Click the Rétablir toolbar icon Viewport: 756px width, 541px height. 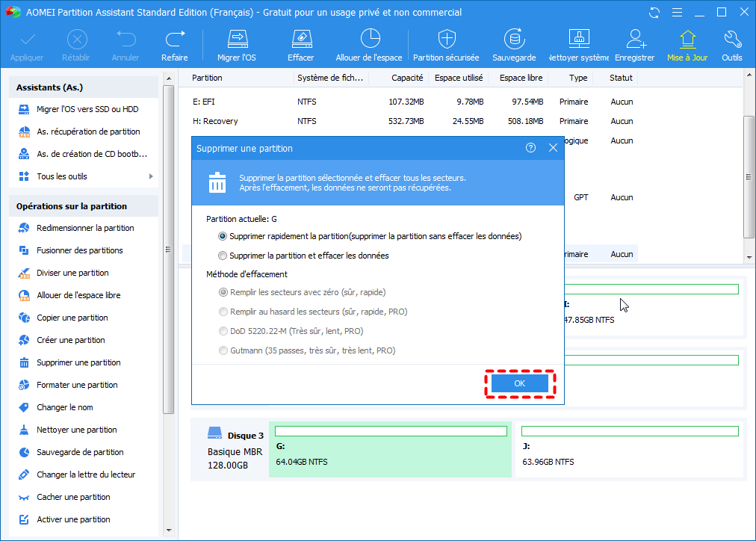(77, 40)
